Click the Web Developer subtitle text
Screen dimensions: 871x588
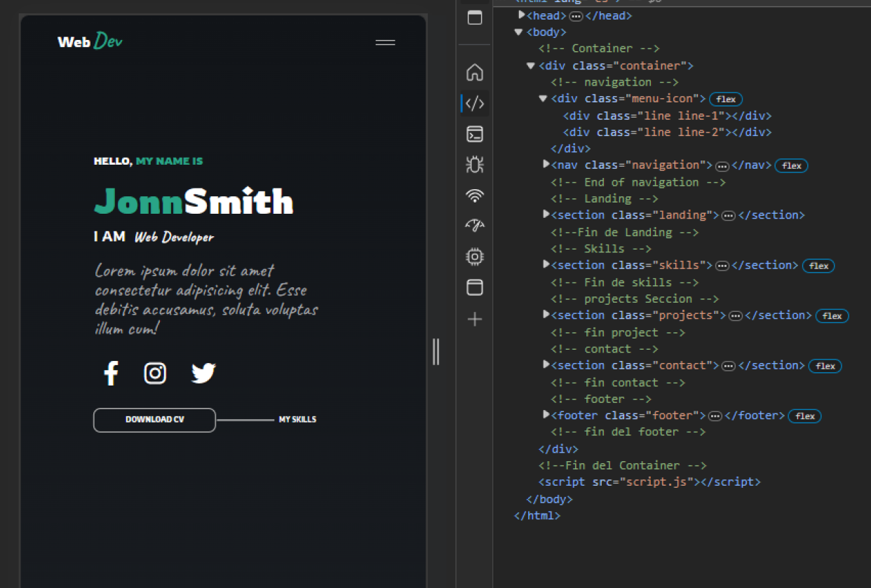(174, 238)
